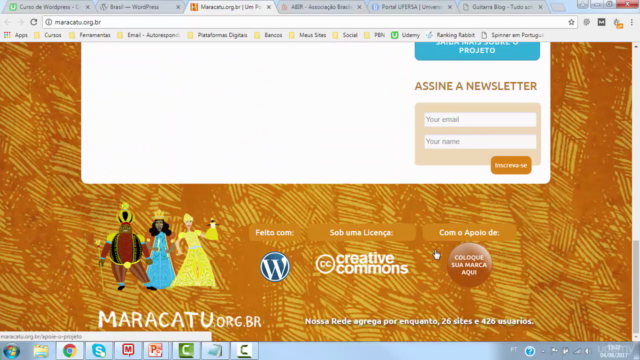This screenshot has height=360, width=640.
Task: Open the Action Center flag tray icon
Action: point(554,351)
